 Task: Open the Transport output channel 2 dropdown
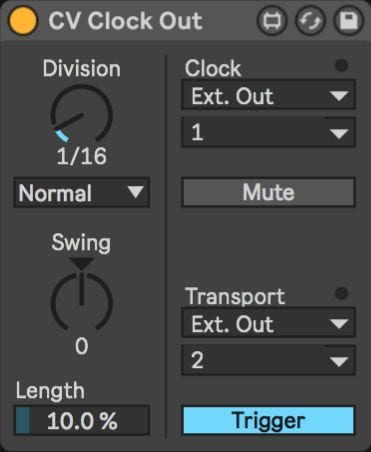269,360
